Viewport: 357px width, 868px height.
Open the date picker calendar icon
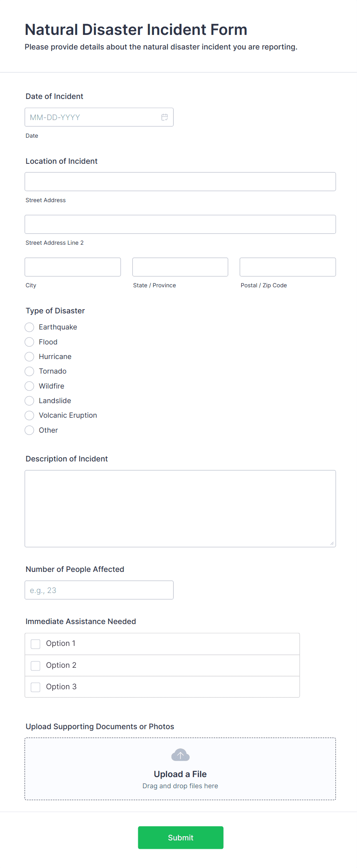(164, 117)
